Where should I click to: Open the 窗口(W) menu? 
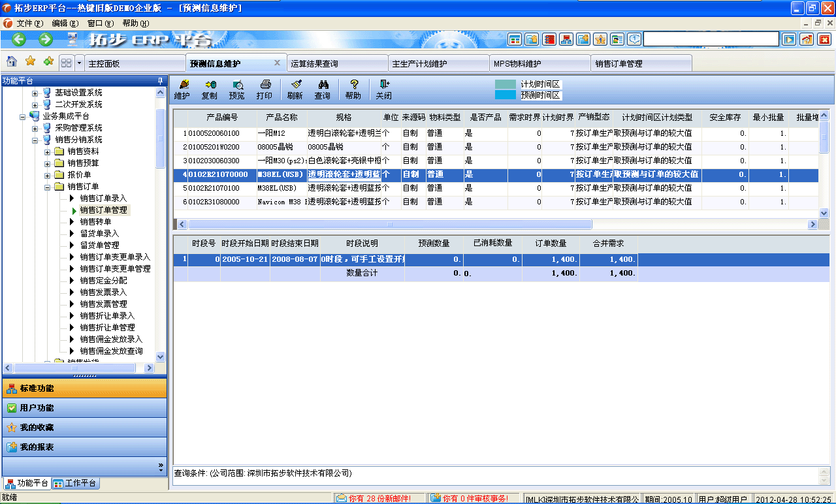coord(102,22)
